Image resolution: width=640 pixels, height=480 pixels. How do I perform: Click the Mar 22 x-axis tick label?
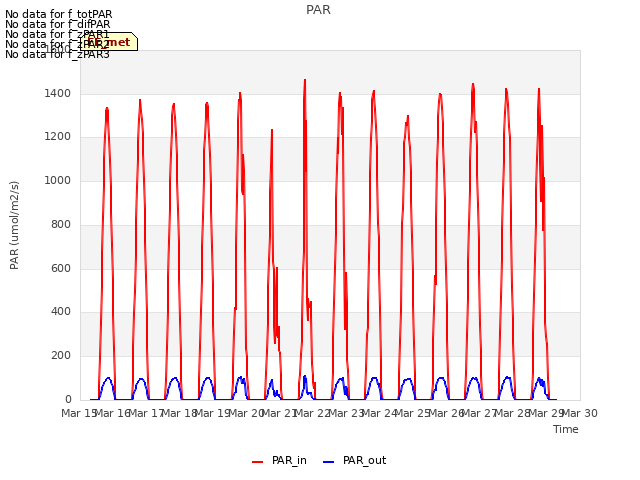point(313,413)
